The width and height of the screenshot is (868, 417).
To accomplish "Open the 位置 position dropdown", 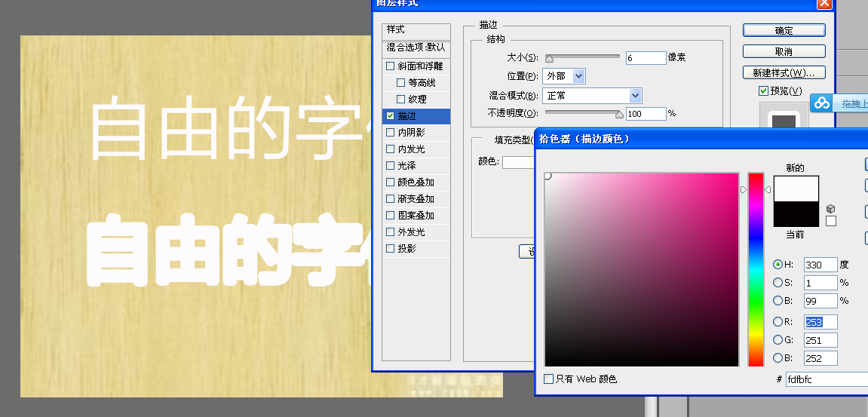I will tap(563, 76).
